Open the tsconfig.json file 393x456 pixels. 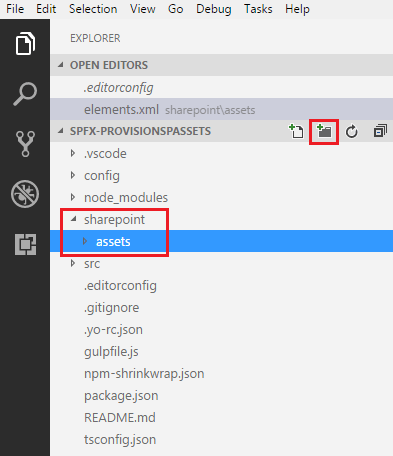pyautogui.click(x=221, y=439)
